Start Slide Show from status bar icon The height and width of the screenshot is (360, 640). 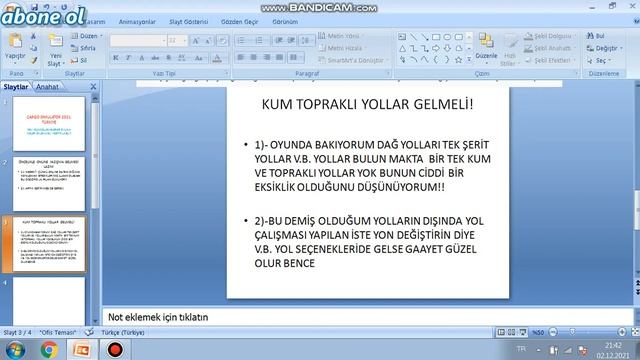tap(522, 332)
